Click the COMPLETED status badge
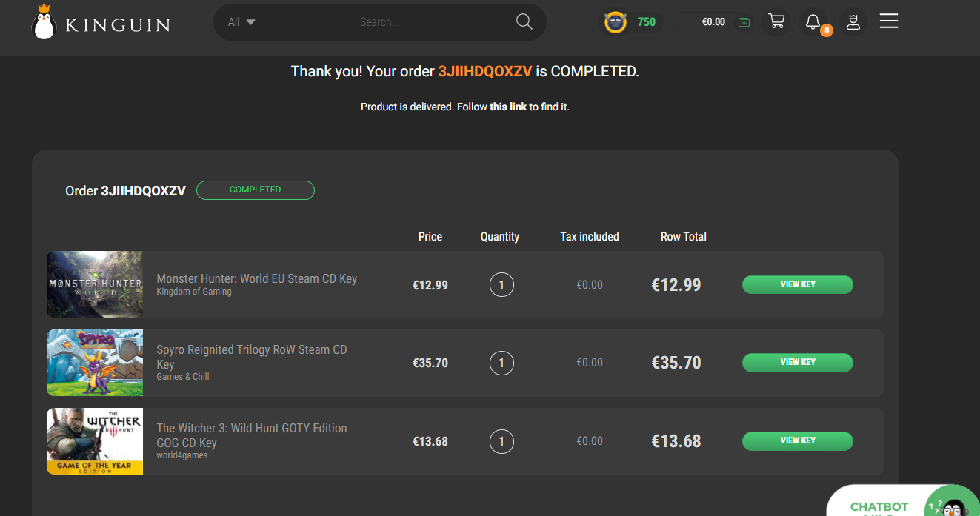Image resolution: width=980 pixels, height=516 pixels. click(256, 190)
